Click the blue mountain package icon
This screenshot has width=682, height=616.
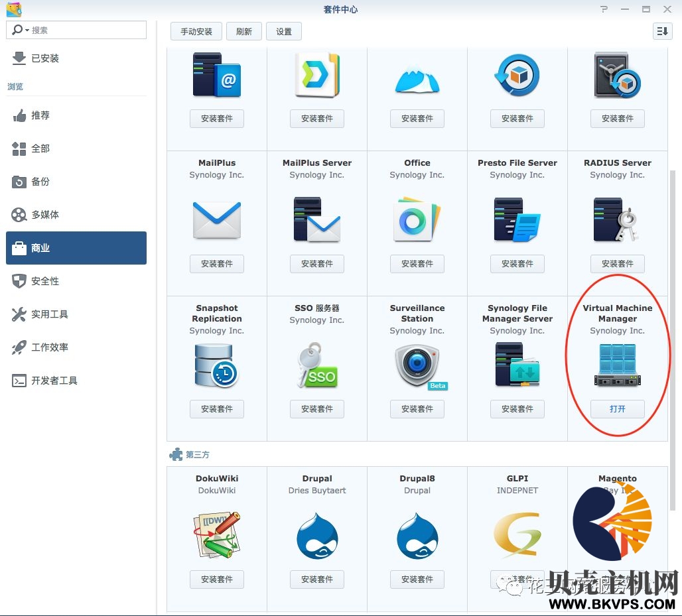(417, 79)
